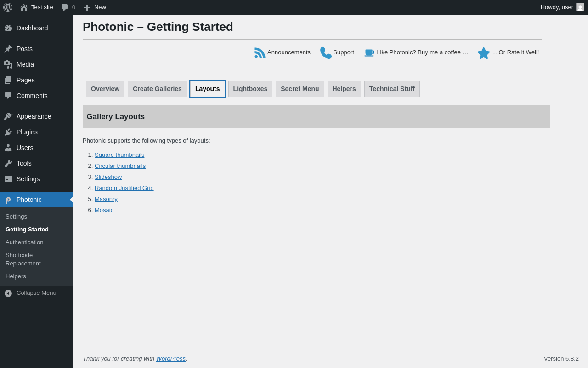Click the Collapse Menu label
588x368 pixels.
pyautogui.click(x=36, y=293)
